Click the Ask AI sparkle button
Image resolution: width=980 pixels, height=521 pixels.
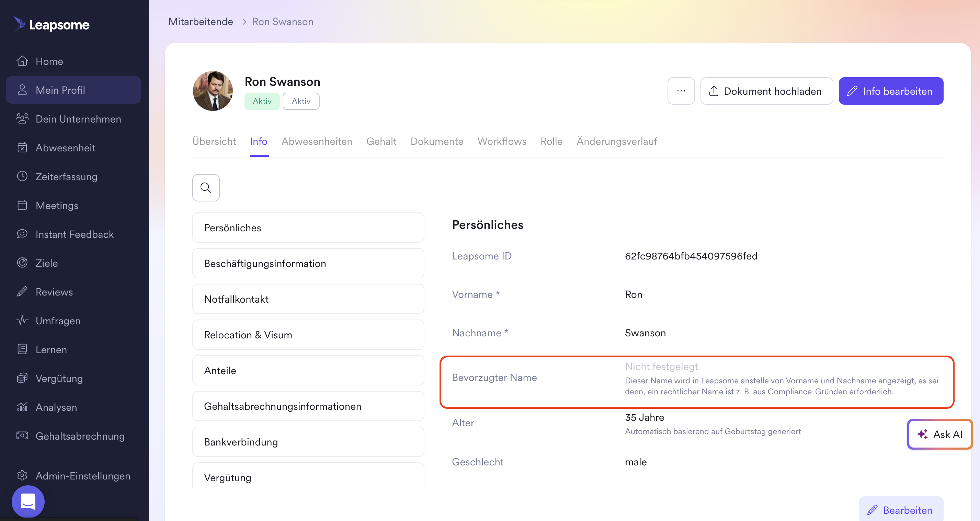pos(939,434)
